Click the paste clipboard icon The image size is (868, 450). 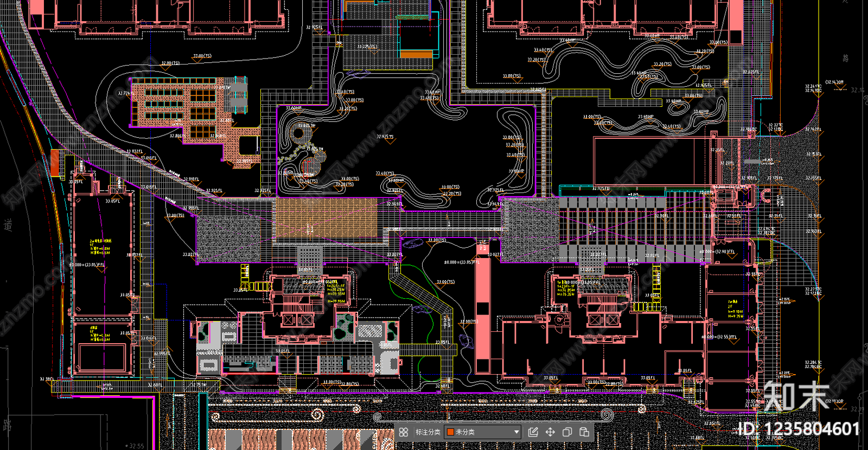pos(584,432)
